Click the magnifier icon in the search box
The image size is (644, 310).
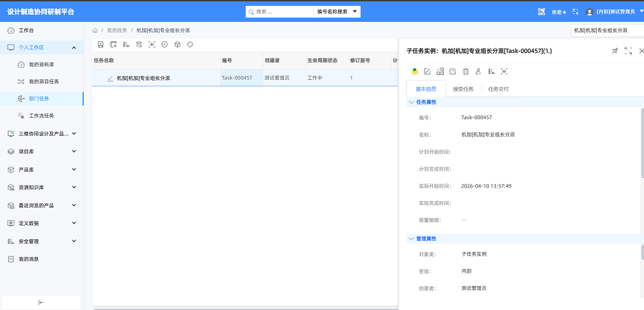point(251,12)
